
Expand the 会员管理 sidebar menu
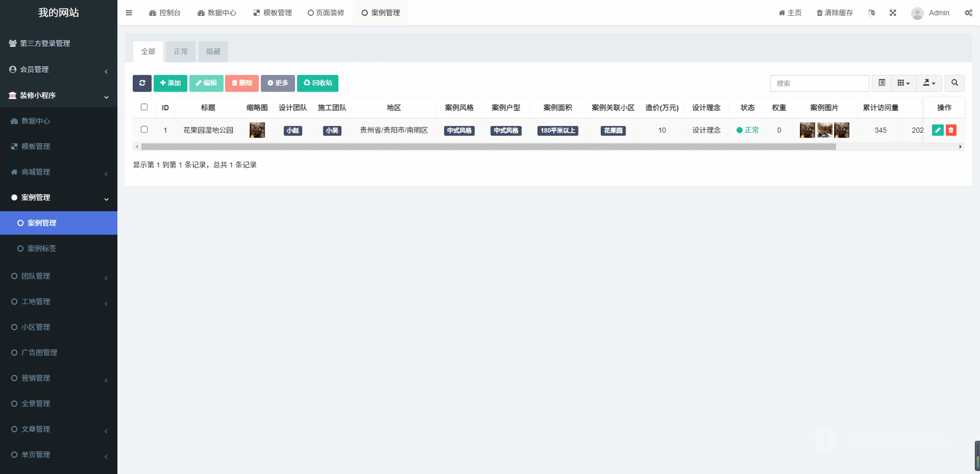(58, 70)
